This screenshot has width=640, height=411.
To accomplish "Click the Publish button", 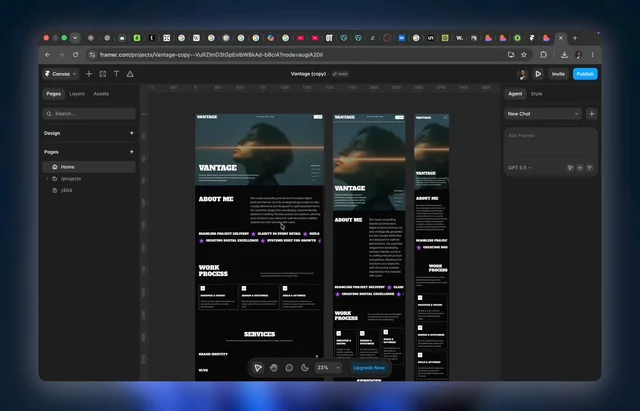I will click(585, 74).
